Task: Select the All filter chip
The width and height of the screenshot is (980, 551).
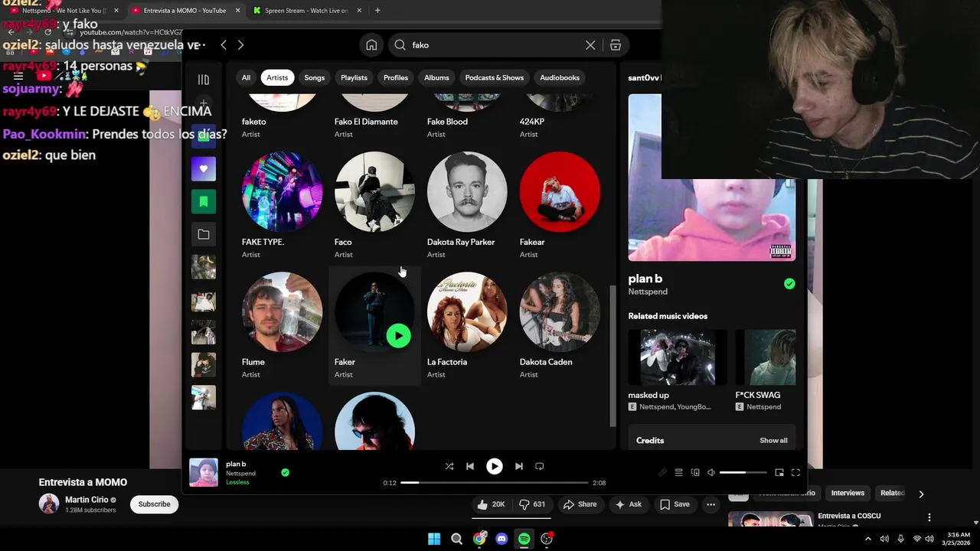Action: 246,77
